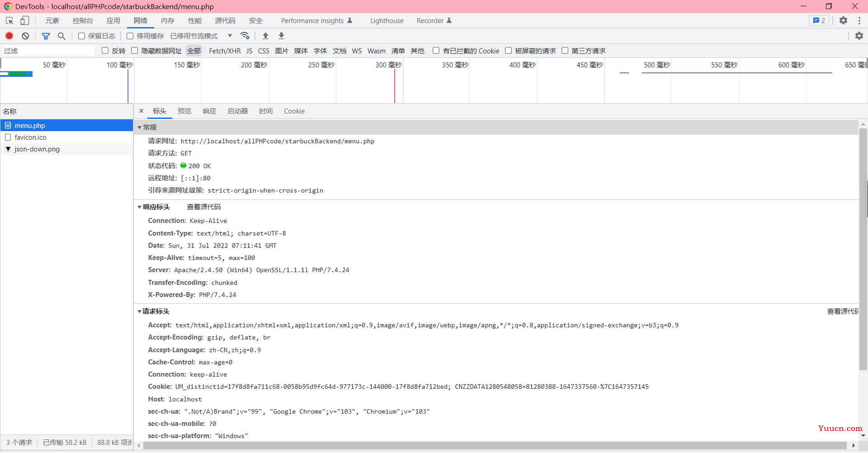The image size is (868, 453).
Task: Open the network conditions wifi icon
Action: tap(245, 36)
